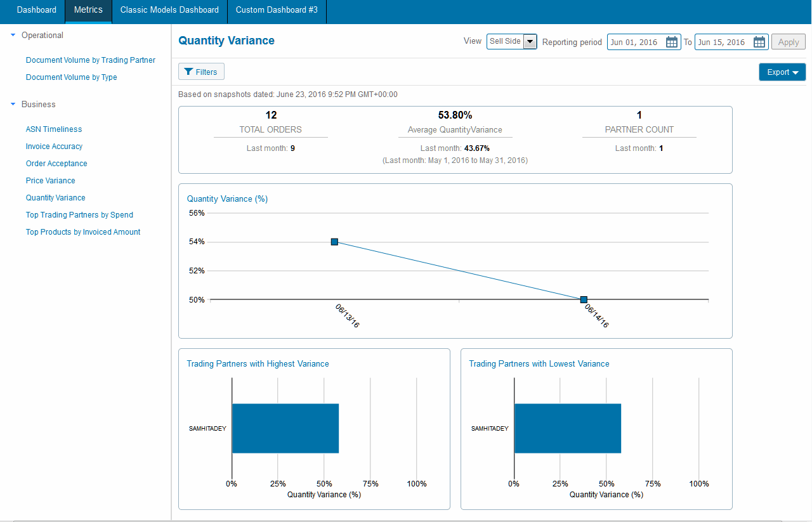Click the Filters funnel button
The height and width of the screenshot is (522, 812).
coord(201,72)
